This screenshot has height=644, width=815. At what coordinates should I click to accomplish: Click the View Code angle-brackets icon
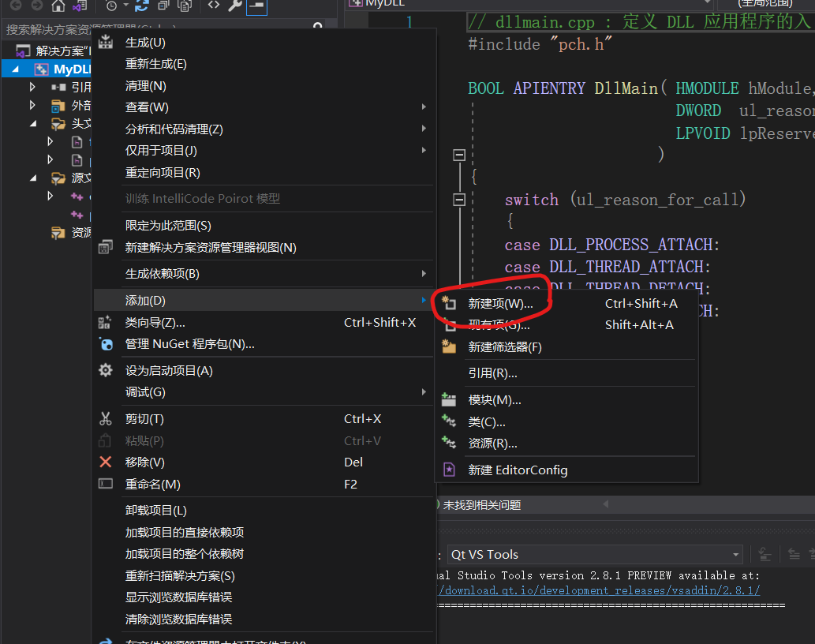pyautogui.click(x=214, y=6)
